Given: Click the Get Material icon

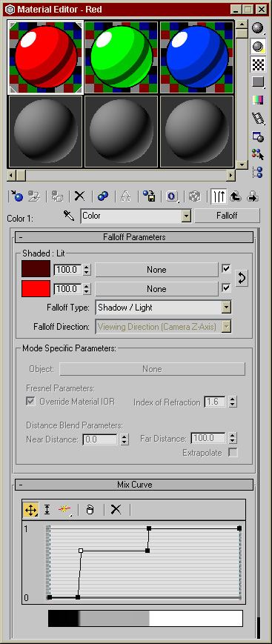Looking at the screenshot, I should tap(17, 196).
